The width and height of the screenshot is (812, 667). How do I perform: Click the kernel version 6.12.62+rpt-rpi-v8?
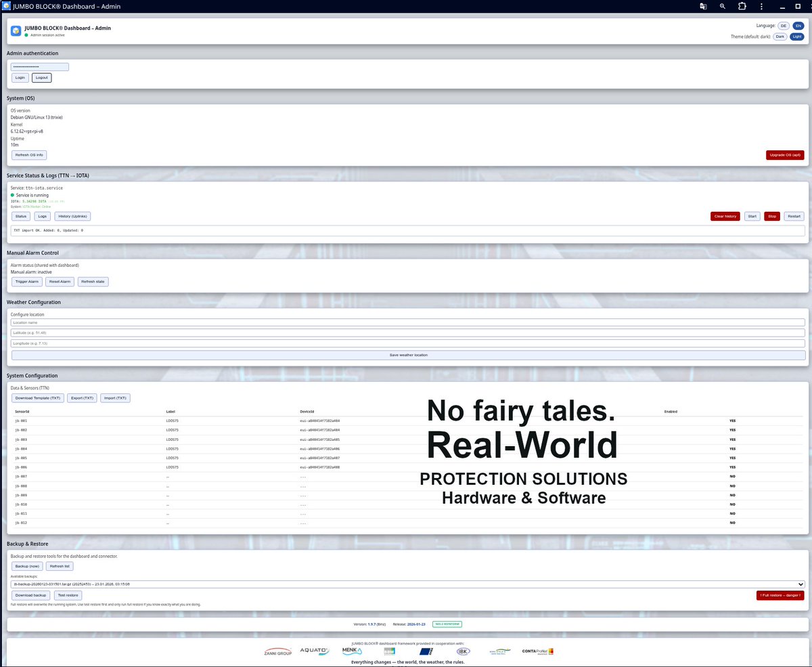(x=27, y=131)
